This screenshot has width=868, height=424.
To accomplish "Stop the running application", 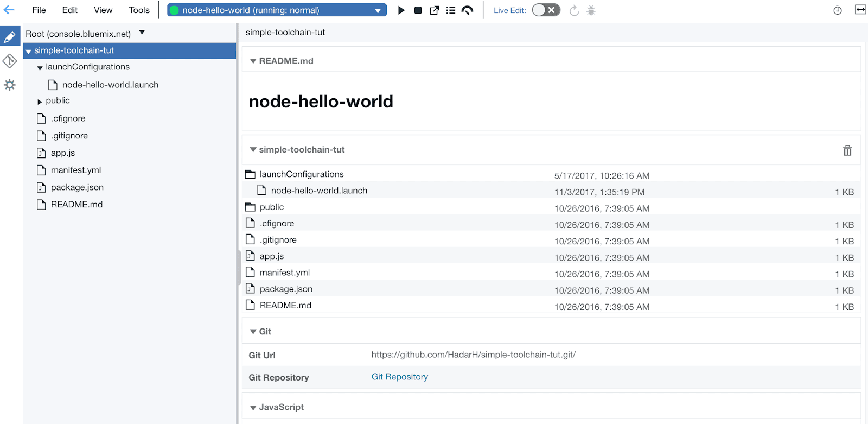I will (418, 10).
